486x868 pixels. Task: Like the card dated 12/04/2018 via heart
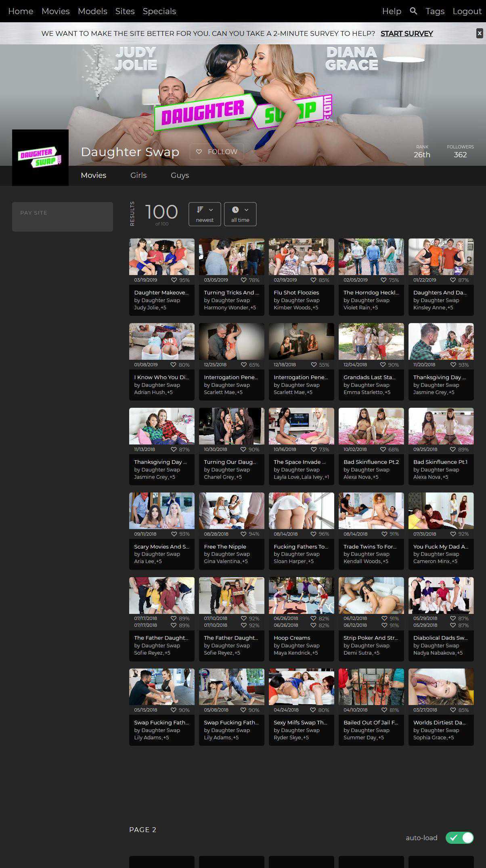click(383, 365)
